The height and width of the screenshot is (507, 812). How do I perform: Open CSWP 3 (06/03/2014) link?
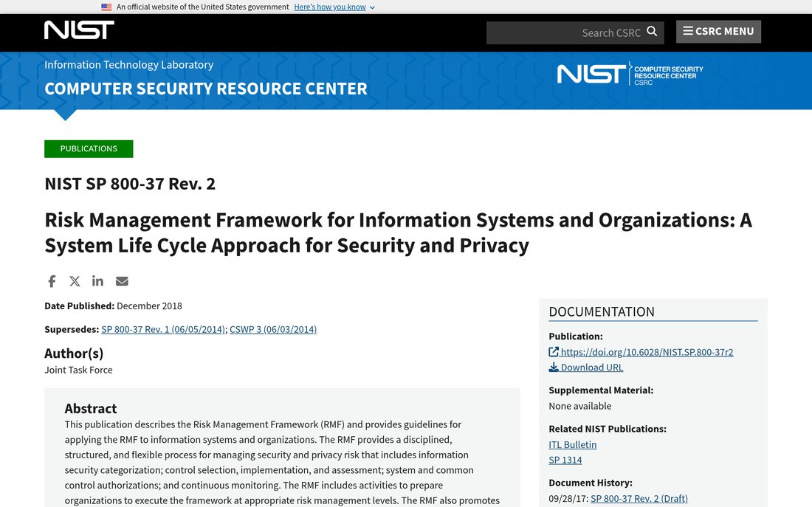[x=273, y=329]
